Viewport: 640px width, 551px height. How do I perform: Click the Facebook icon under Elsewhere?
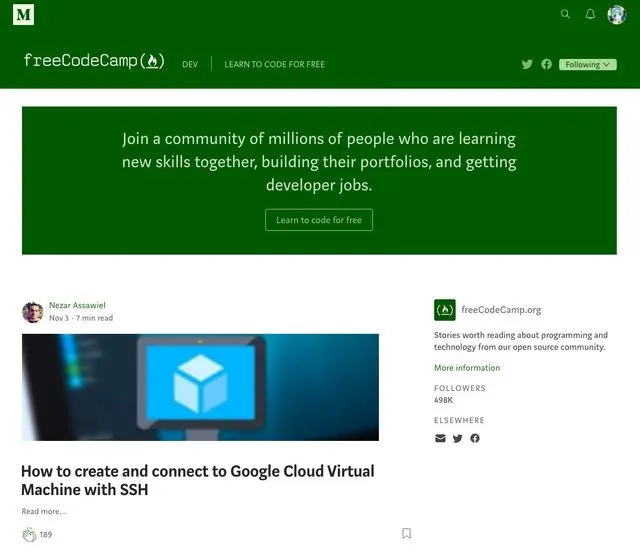pos(475,438)
